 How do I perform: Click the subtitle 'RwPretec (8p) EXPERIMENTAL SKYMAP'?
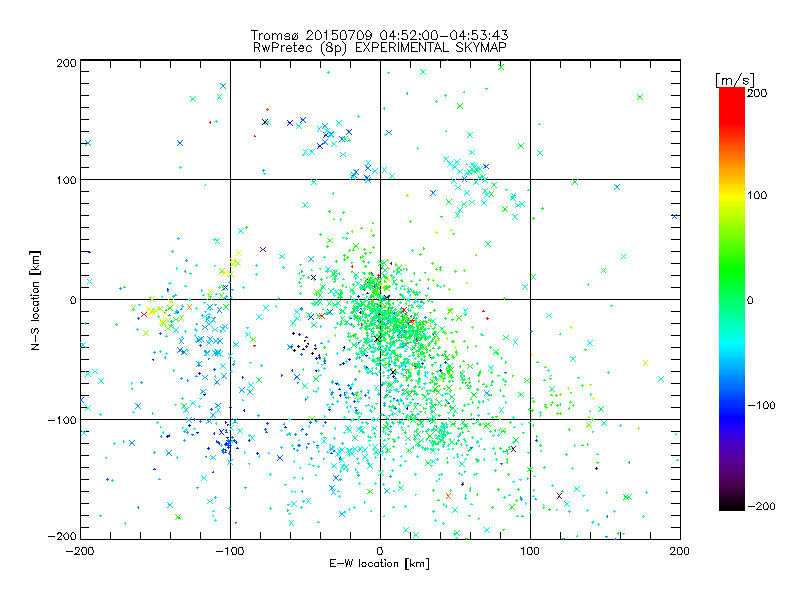tap(380, 48)
